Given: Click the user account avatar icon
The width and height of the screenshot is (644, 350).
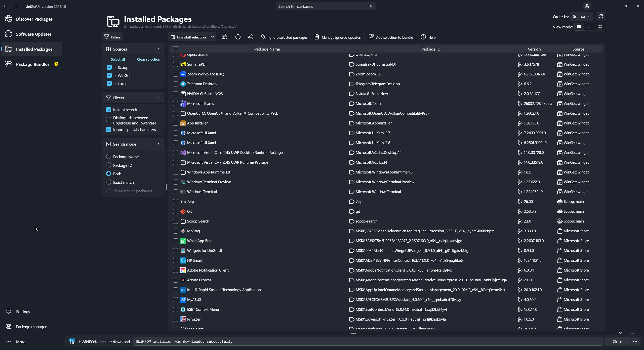Looking at the screenshot, I should [587, 6].
